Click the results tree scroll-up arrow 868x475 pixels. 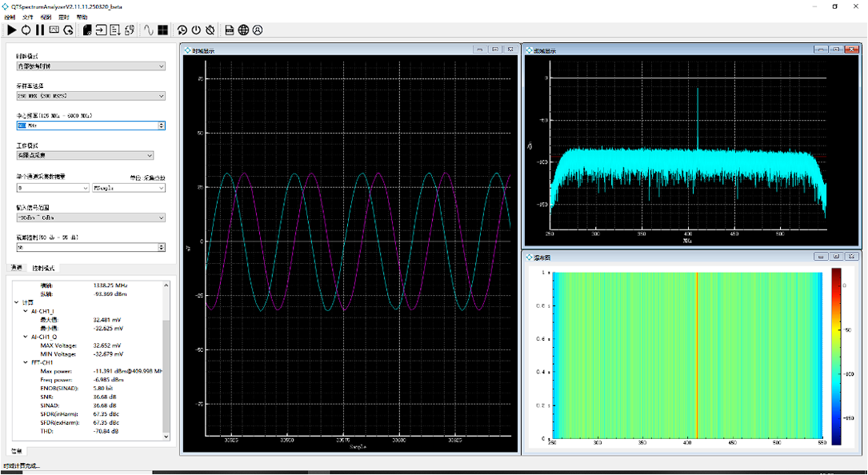click(x=166, y=285)
